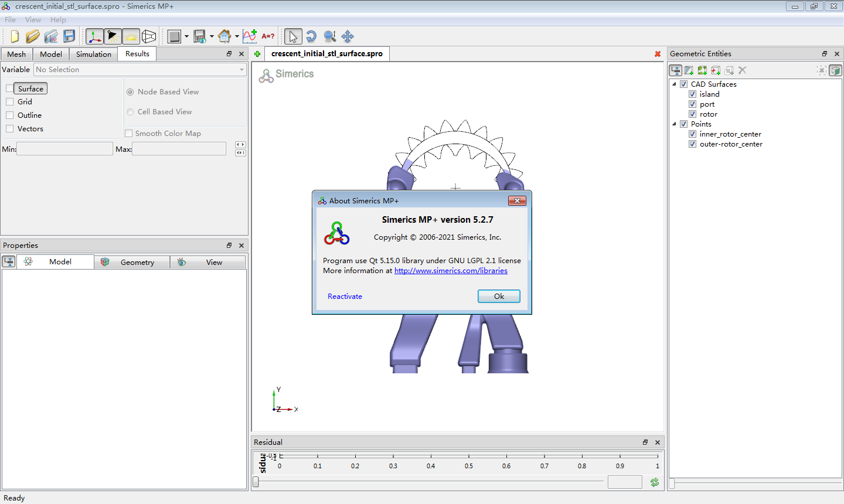This screenshot has height=504, width=844.
Task: Uncheck the rotor surface checkbox
Action: pyautogui.click(x=692, y=114)
